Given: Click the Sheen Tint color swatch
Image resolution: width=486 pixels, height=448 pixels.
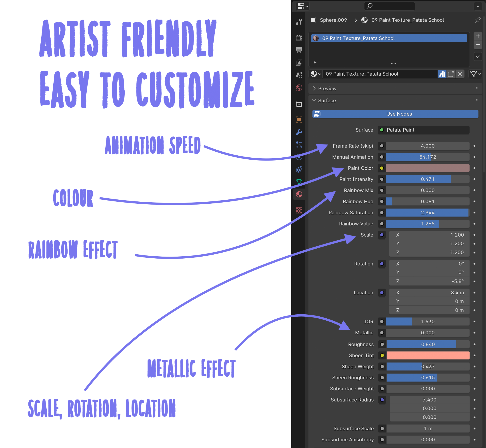Looking at the screenshot, I should click(x=428, y=355).
